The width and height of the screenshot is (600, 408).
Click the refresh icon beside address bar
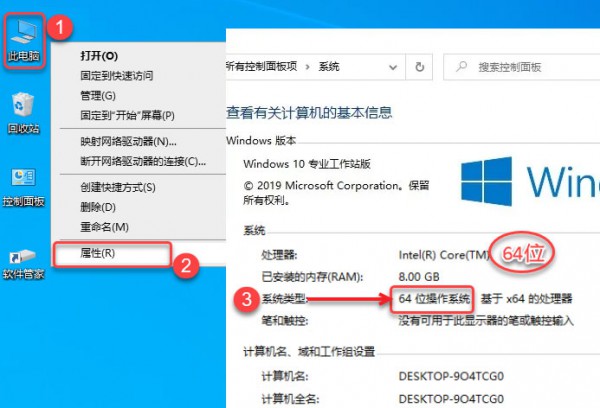click(x=419, y=67)
